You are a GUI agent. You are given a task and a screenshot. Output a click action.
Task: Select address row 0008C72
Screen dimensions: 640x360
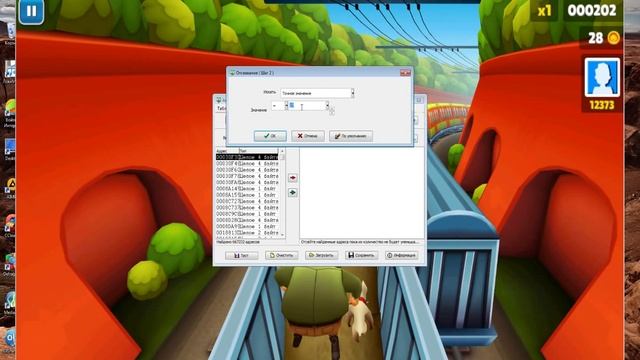click(247, 201)
